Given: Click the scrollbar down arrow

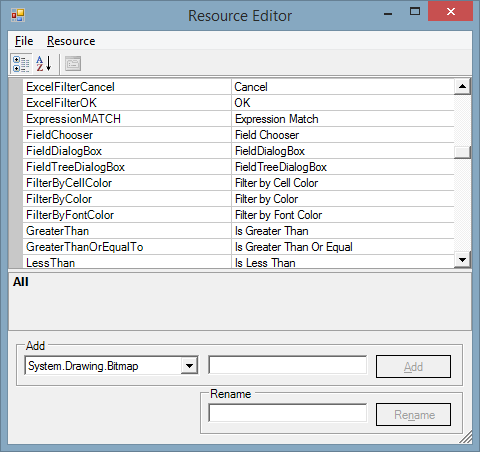Looking at the screenshot, I should pyautogui.click(x=462, y=259).
